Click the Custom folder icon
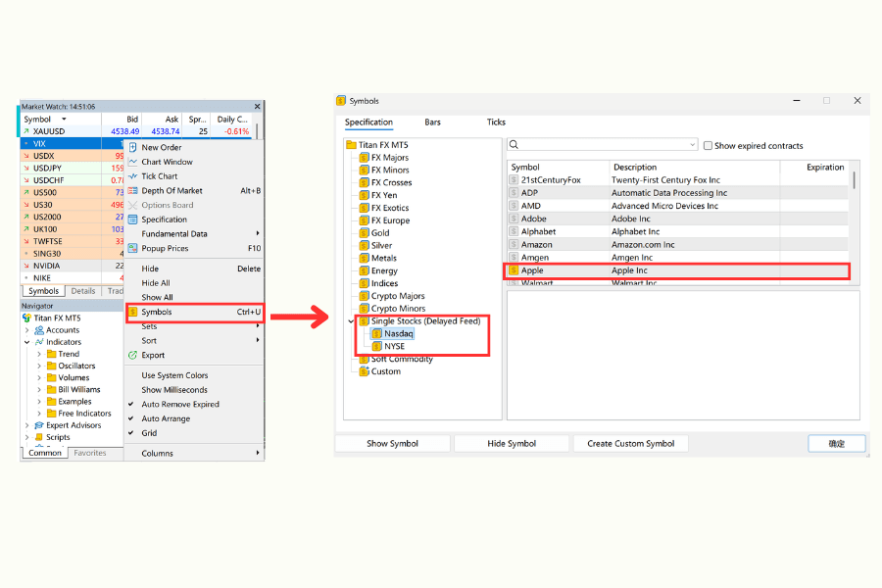The height and width of the screenshot is (588, 882). coord(364,371)
